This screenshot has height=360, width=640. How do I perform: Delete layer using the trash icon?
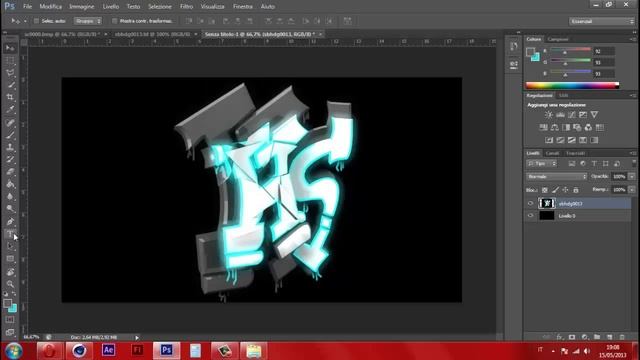coord(622,337)
